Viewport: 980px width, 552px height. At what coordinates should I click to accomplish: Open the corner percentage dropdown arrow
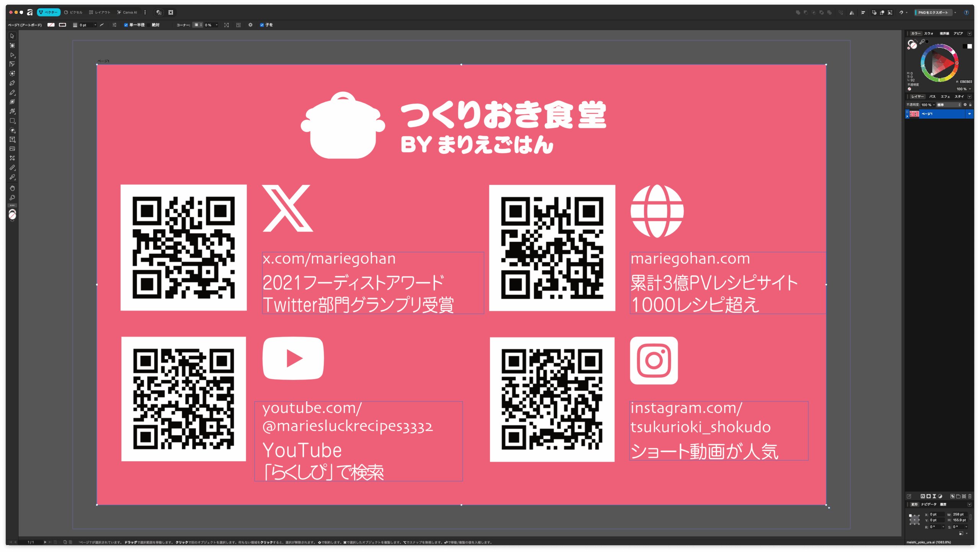[217, 25]
